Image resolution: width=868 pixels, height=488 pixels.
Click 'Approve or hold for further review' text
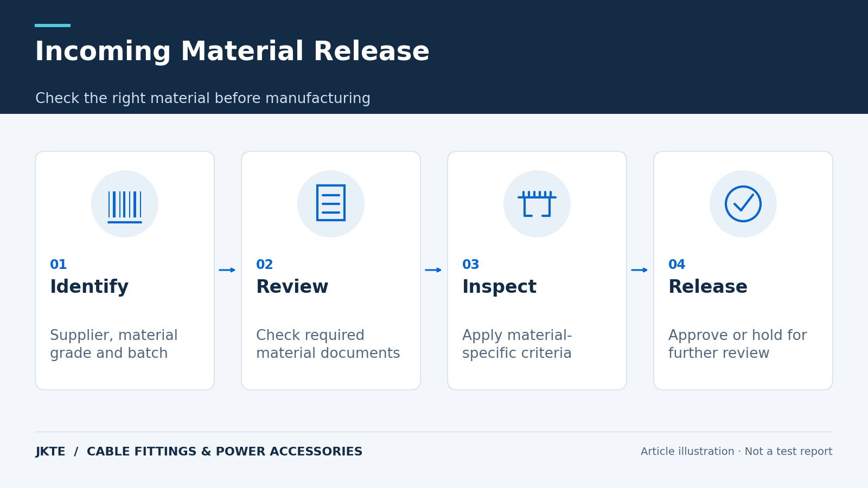point(738,344)
